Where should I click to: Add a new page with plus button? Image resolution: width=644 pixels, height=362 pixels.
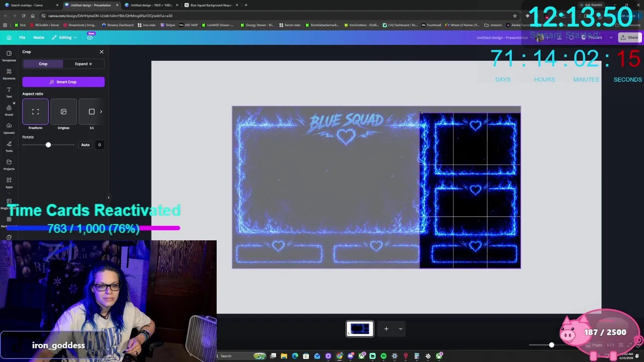[386, 329]
